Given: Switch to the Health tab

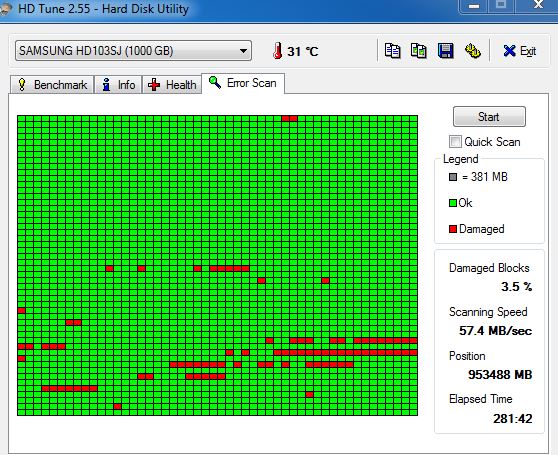Looking at the screenshot, I should (172, 85).
